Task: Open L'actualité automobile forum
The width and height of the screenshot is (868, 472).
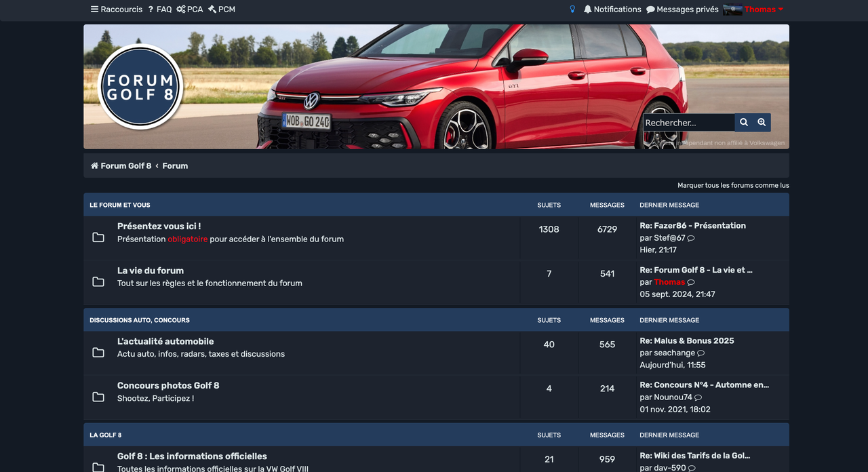Action: click(165, 342)
